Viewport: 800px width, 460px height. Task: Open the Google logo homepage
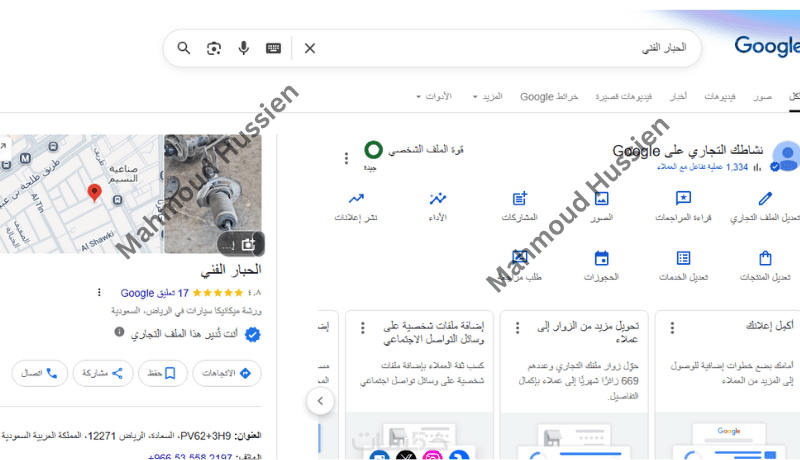pos(767,46)
